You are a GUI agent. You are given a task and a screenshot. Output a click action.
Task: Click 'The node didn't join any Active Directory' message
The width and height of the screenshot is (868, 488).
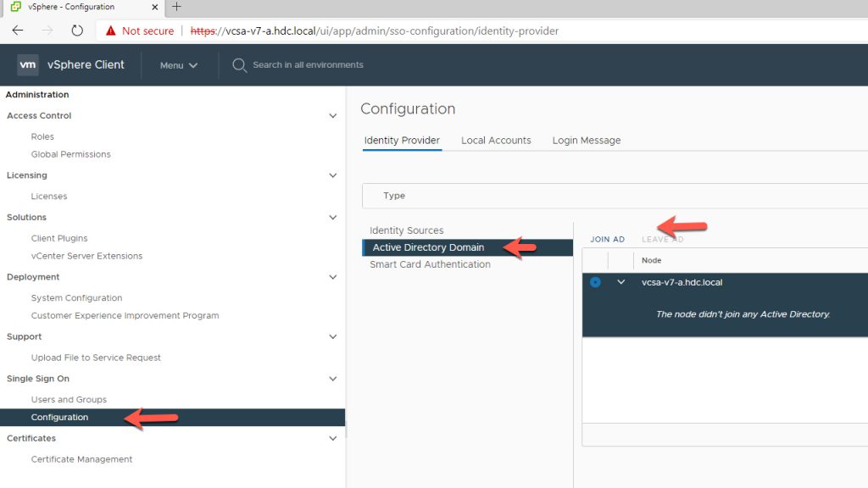[743, 314]
